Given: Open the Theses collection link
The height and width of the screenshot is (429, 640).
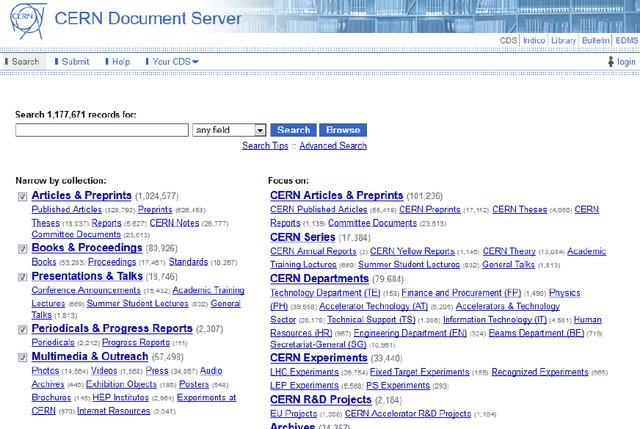Looking at the screenshot, I should click(46, 223).
